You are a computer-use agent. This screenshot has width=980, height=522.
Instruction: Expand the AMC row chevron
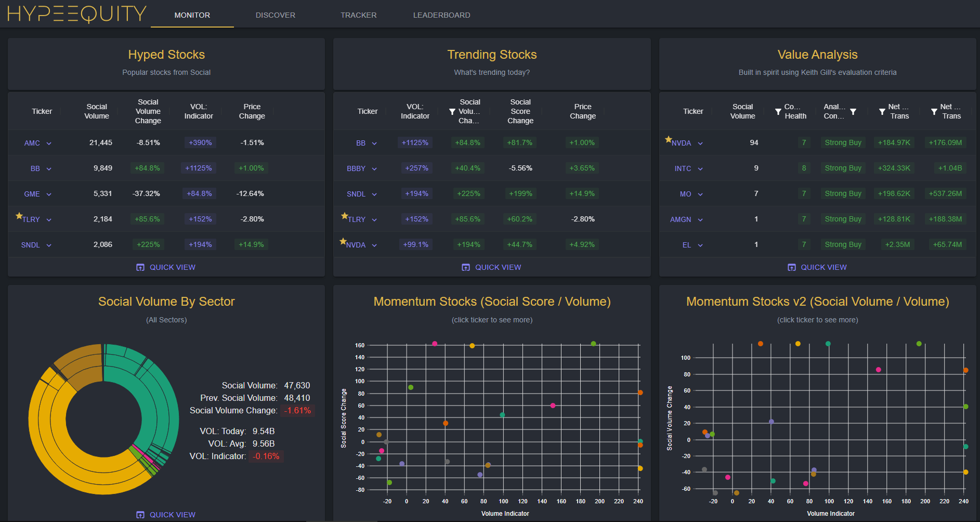(x=49, y=143)
